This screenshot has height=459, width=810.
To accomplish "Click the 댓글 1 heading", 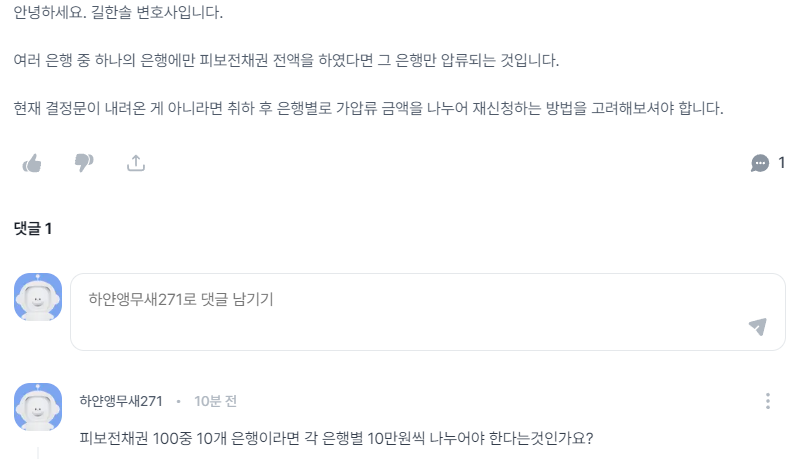I will tap(33, 229).
